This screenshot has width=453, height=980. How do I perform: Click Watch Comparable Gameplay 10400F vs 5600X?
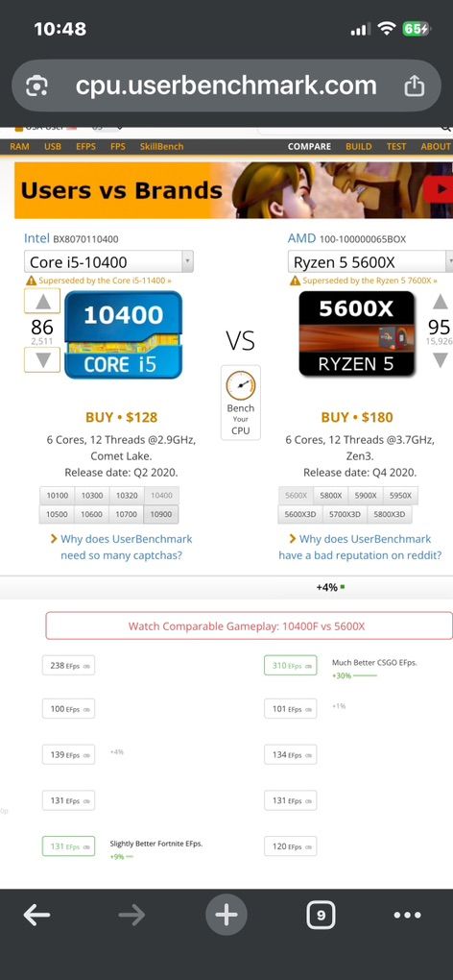coord(249,625)
